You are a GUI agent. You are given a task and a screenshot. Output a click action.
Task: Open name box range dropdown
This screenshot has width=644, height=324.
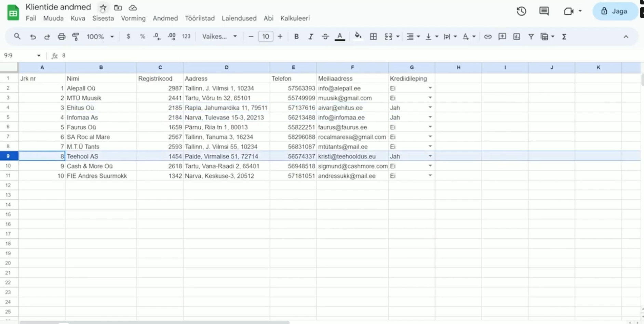point(39,55)
